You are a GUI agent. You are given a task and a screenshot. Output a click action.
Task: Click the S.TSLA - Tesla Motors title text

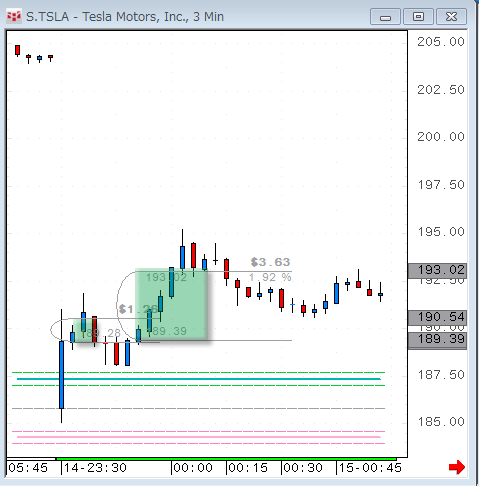(x=125, y=17)
